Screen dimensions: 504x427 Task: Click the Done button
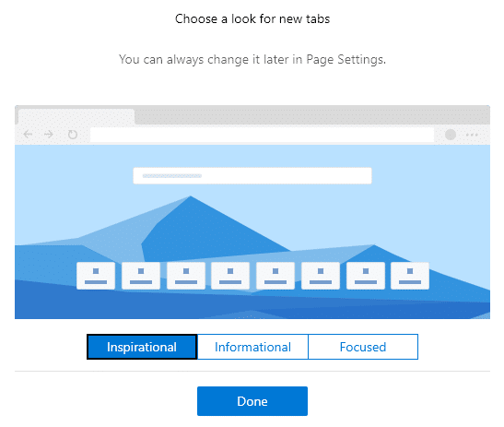[x=252, y=401]
